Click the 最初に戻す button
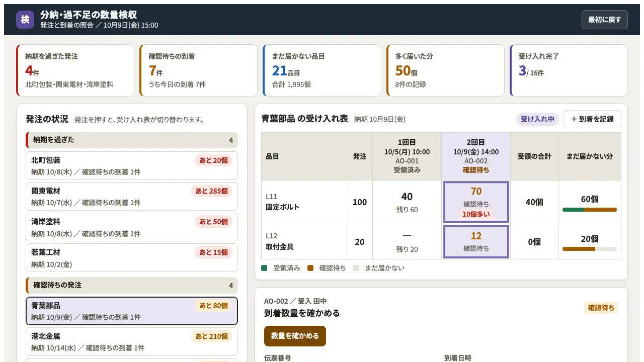This screenshot has width=644, height=362. tap(604, 20)
